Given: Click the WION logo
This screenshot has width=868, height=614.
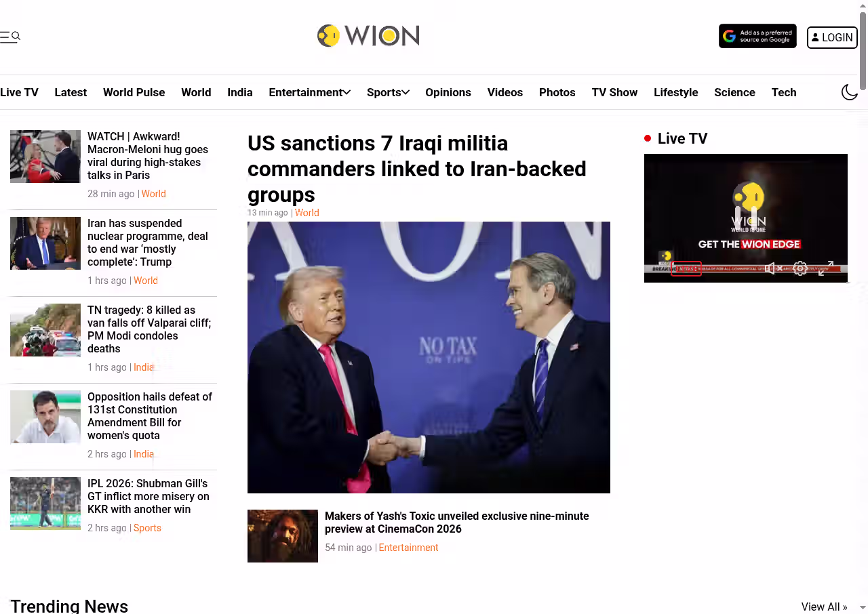Looking at the screenshot, I should [x=368, y=36].
